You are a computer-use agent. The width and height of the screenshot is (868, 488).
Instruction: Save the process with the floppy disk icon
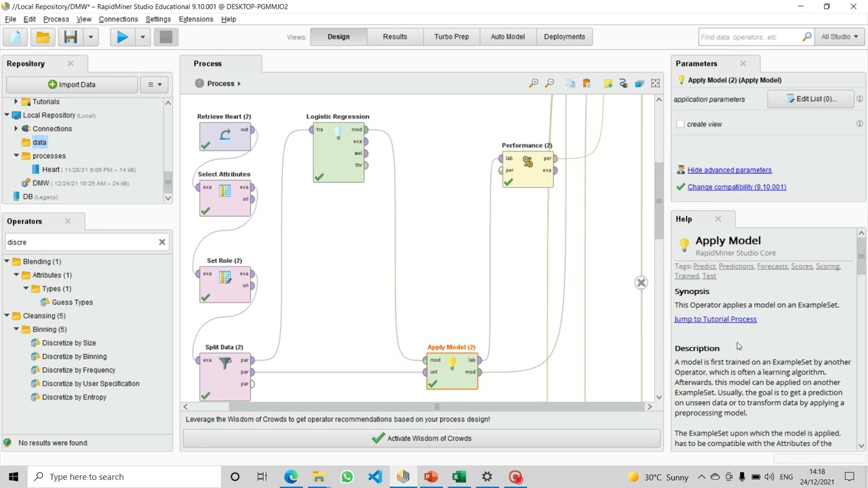point(71,37)
